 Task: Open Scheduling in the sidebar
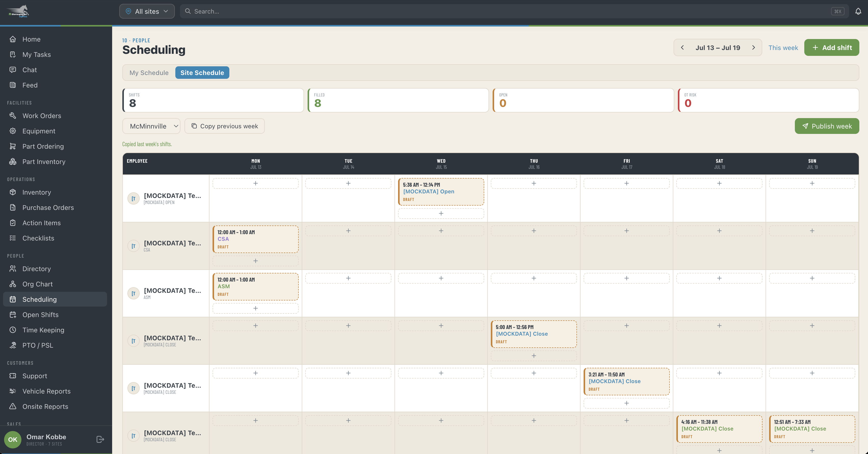click(x=55, y=299)
